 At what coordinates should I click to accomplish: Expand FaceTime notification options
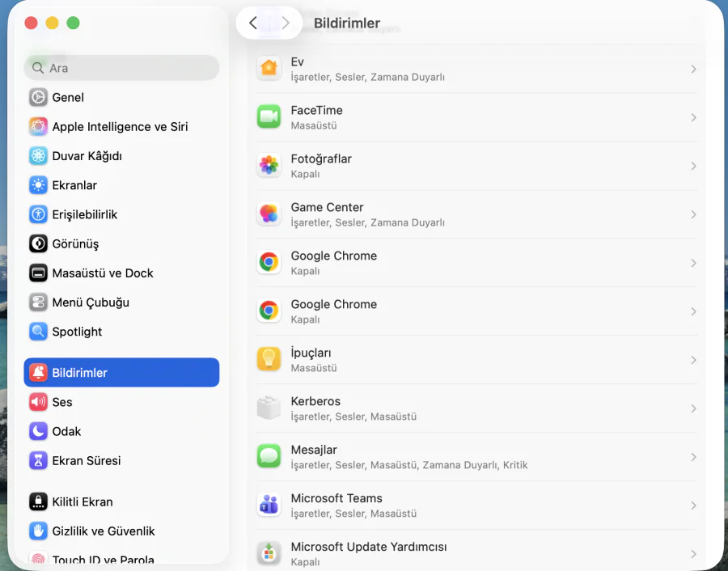694,117
